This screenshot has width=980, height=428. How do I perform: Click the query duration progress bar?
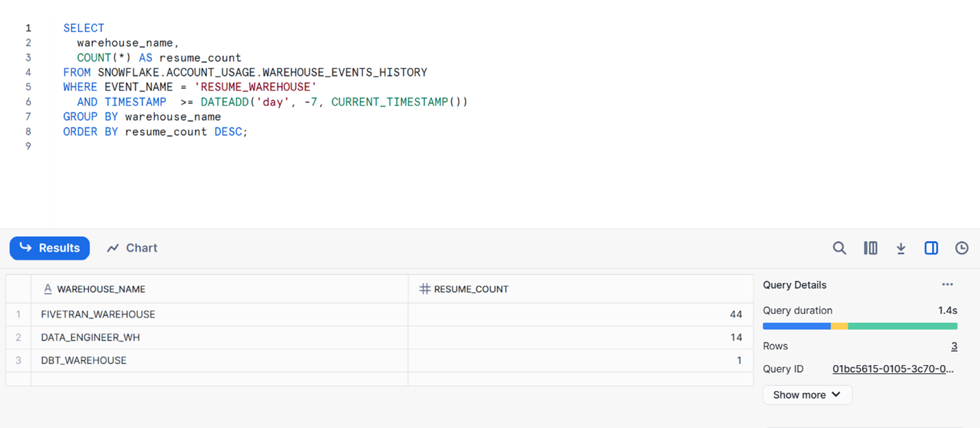(859, 327)
